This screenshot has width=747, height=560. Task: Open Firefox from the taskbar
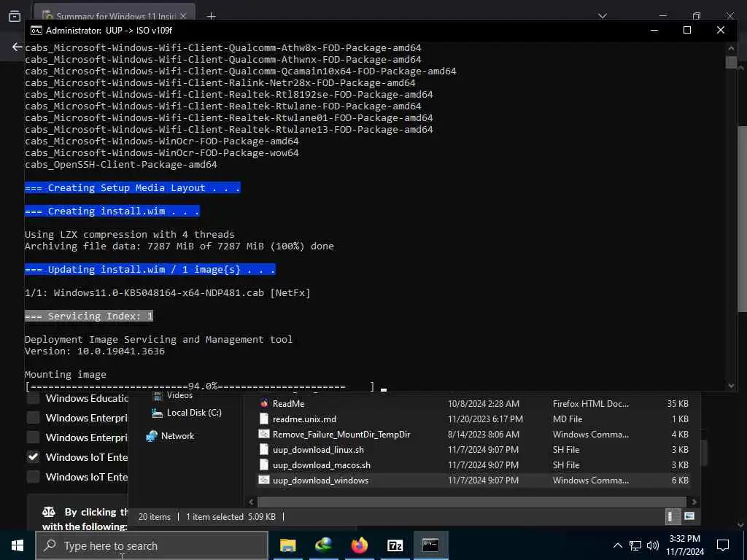(360, 545)
